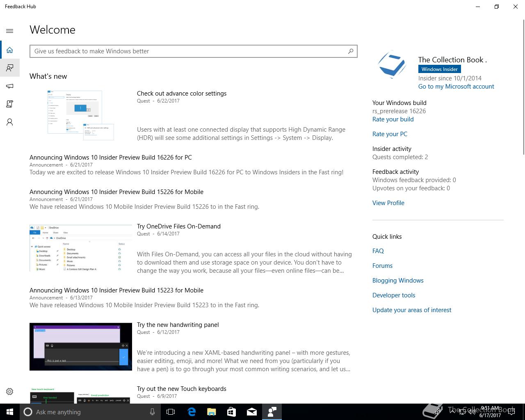Image resolution: width=525 pixels, height=420 pixels.
Task: Open Try the new handwriting panel quest
Action: (x=178, y=325)
